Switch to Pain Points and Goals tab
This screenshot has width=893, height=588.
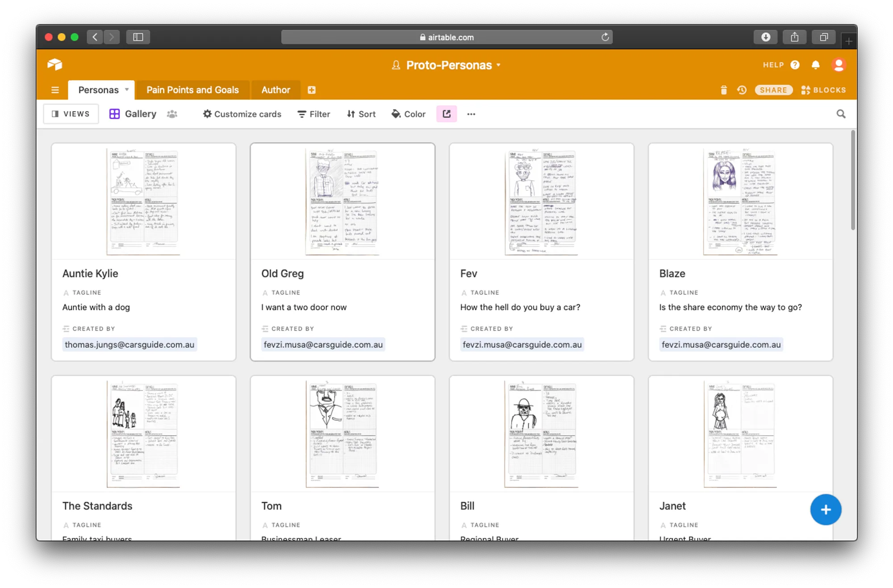tap(192, 90)
